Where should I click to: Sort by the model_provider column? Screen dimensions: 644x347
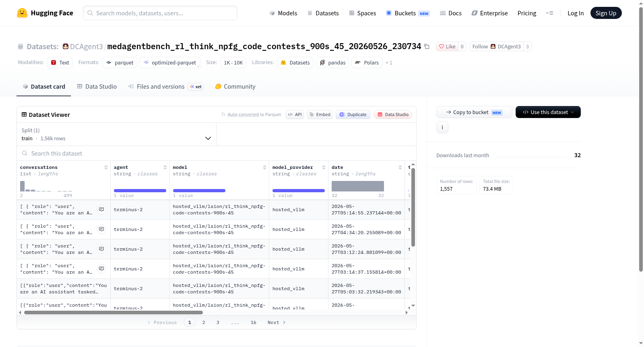tap(324, 167)
